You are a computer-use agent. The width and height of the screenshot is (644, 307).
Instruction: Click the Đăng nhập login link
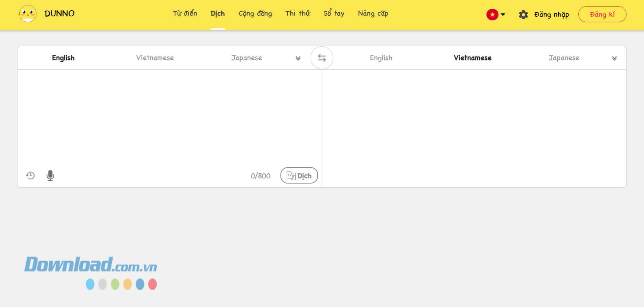coord(551,15)
